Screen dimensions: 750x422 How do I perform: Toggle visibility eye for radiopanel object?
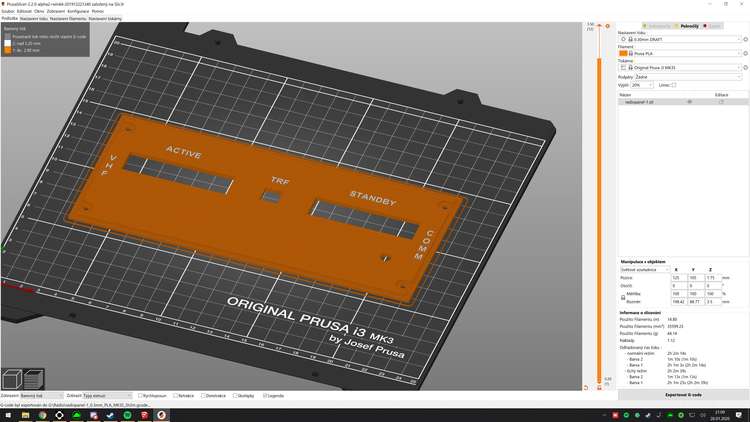689,102
